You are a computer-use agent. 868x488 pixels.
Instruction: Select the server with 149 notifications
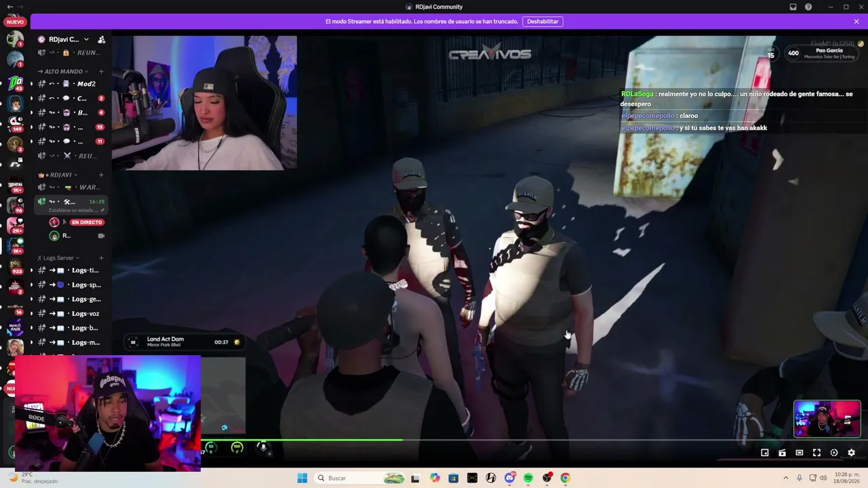(x=15, y=123)
